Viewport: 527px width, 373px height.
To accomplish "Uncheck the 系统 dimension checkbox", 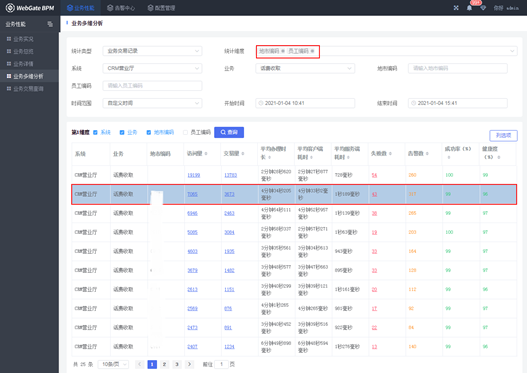I will click(x=95, y=132).
